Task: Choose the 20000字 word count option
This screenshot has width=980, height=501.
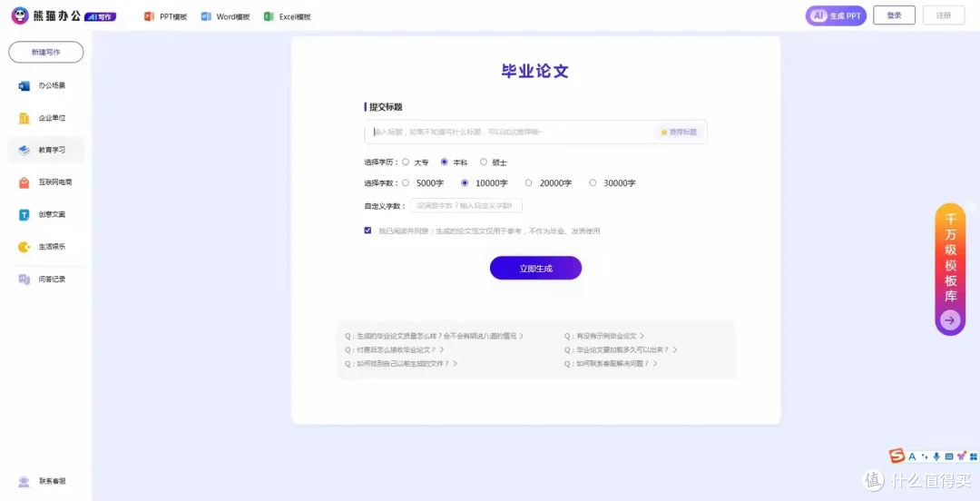Action: pos(528,183)
